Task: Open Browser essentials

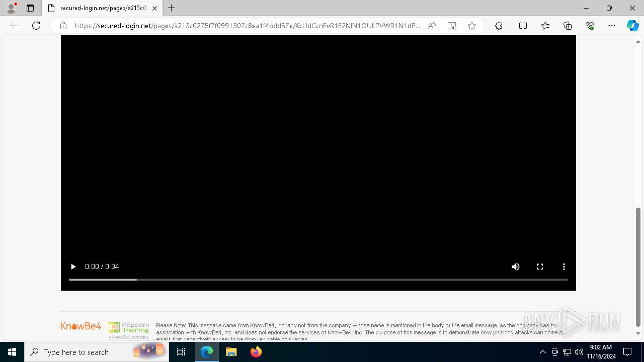Action: [590, 26]
